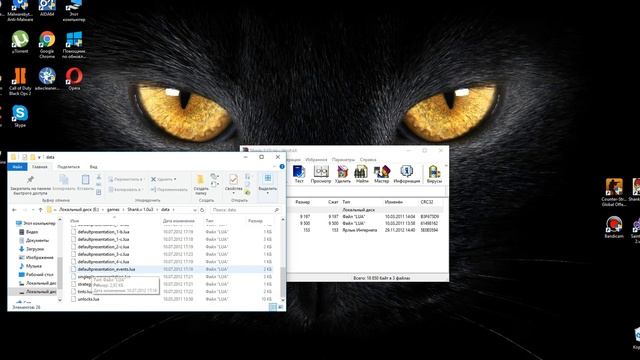Viewport: 640px width, 360px height.
Task: Sort WinRAR list by CRC32 column
Action: point(427,202)
